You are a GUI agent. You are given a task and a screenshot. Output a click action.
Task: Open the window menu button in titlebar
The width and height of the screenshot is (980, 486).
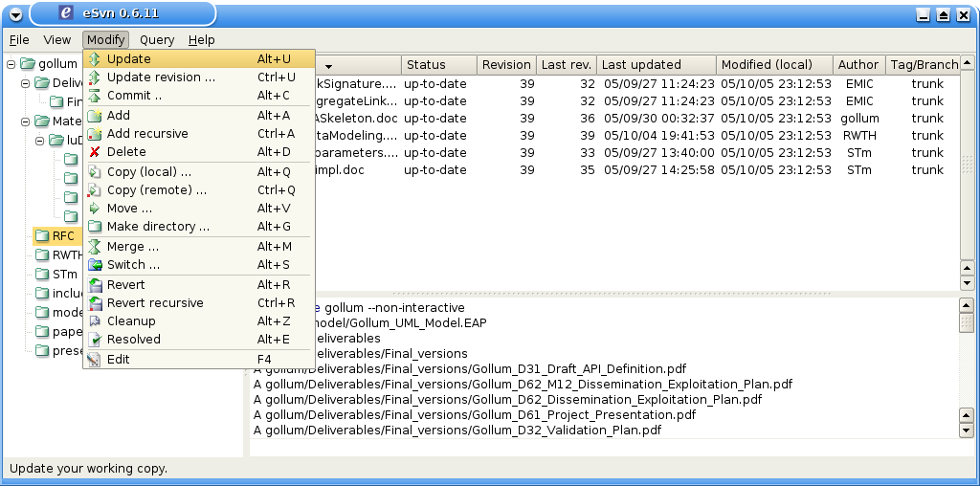click(15, 14)
